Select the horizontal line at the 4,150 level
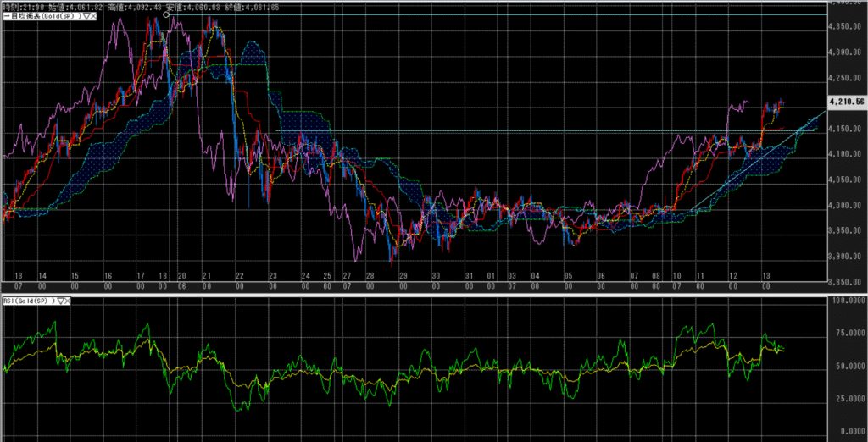 tap(509, 130)
